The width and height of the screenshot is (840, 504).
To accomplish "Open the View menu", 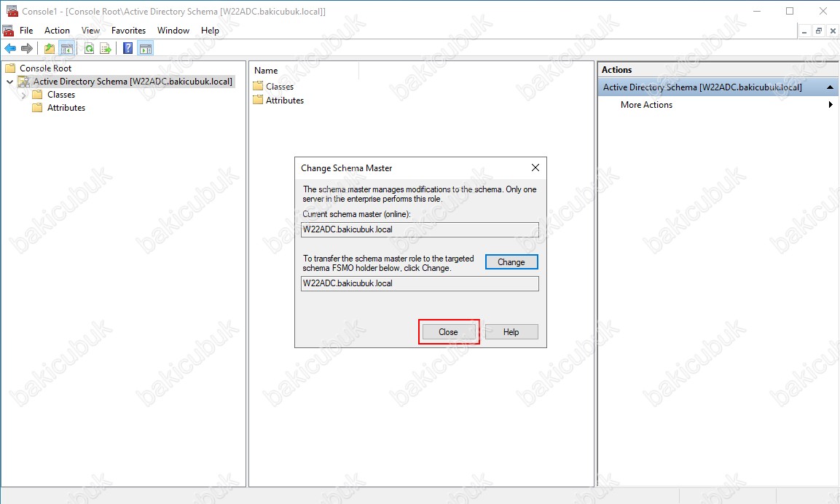I will click(x=90, y=31).
